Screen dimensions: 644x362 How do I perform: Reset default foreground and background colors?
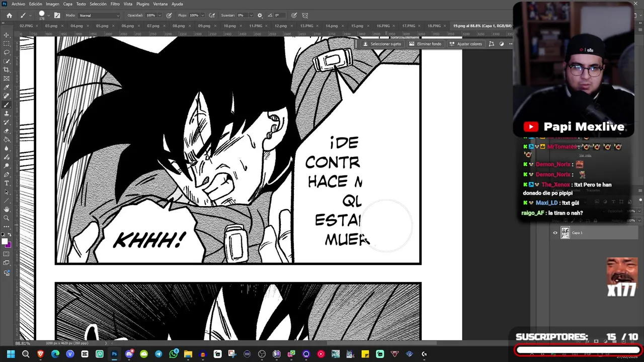click(x=3, y=235)
